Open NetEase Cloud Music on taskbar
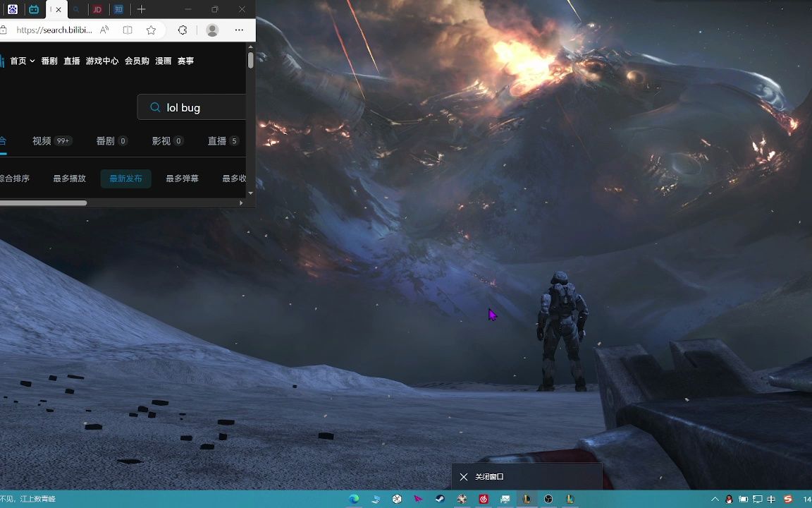The height and width of the screenshot is (508, 812). pyautogui.click(x=484, y=499)
